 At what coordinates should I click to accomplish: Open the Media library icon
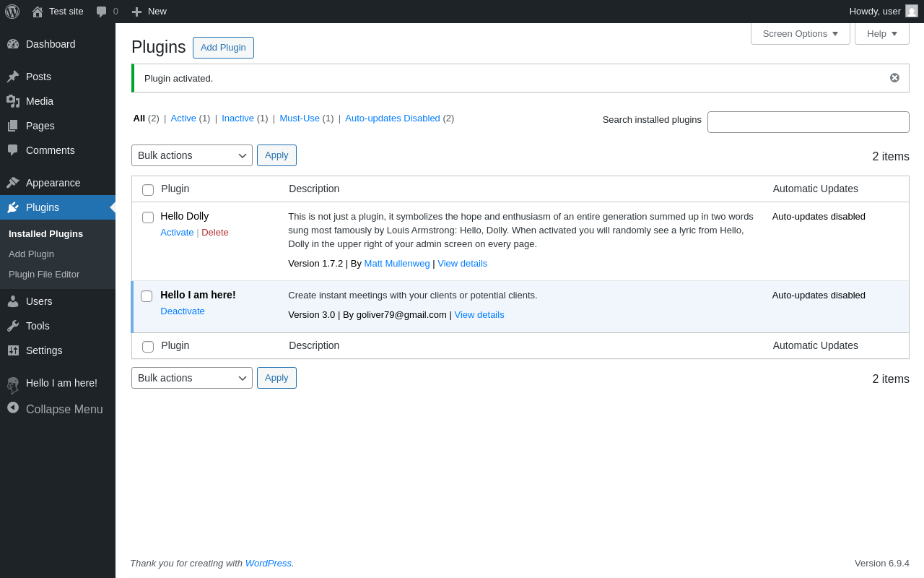(13, 101)
